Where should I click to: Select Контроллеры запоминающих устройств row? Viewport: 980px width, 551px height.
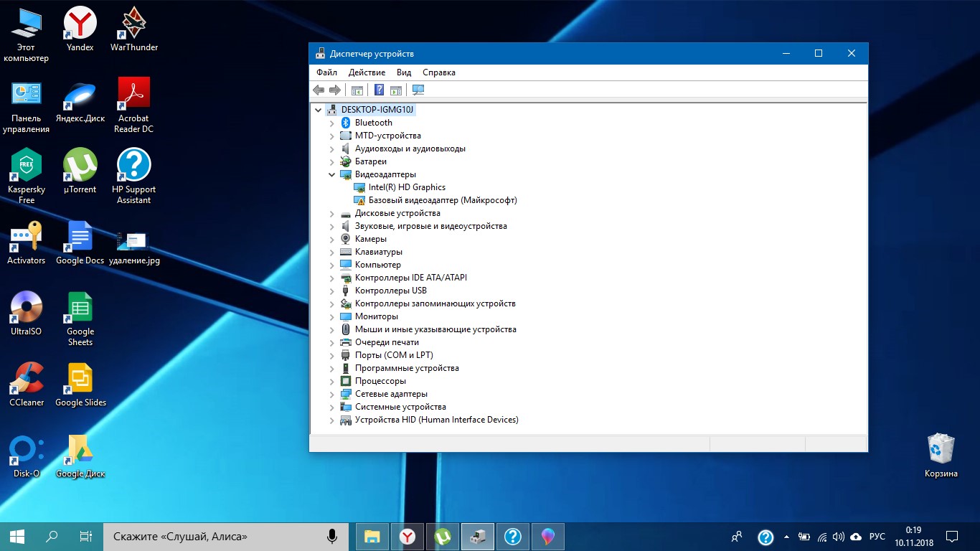tap(435, 303)
